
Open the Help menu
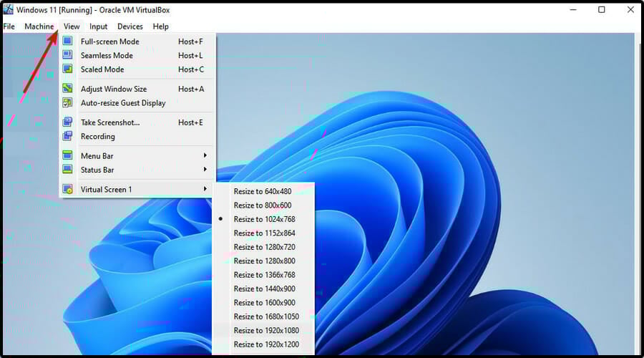click(x=160, y=26)
